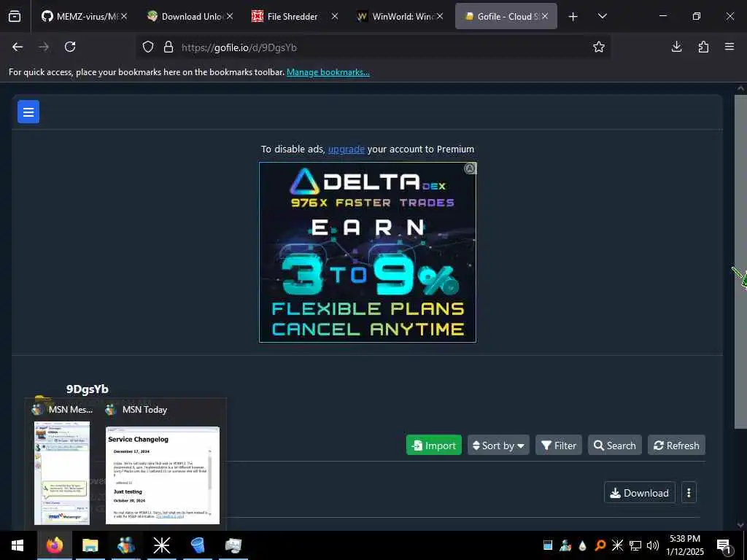This screenshot has width=747, height=560.
Task: Click MSN Messenger system tray icon
Action: 565,545
